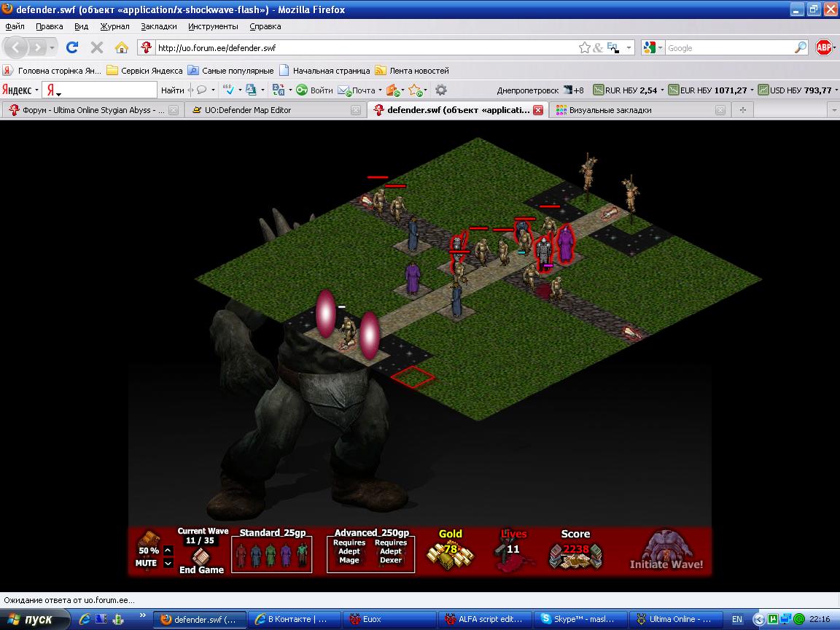The height and width of the screenshot is (630, 840).
Task: Select the red-robed standard tower
Action: tap(241, 556)
